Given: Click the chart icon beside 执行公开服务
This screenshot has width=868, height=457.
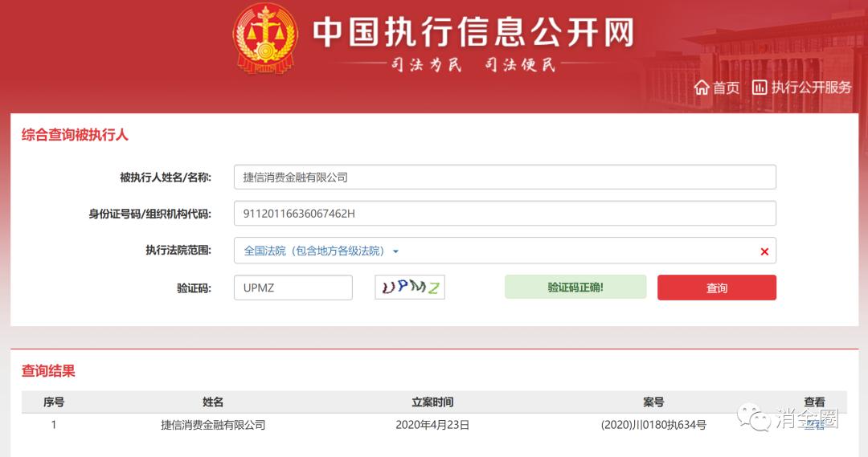Looking at the screenshot, I should pos(759,88).
